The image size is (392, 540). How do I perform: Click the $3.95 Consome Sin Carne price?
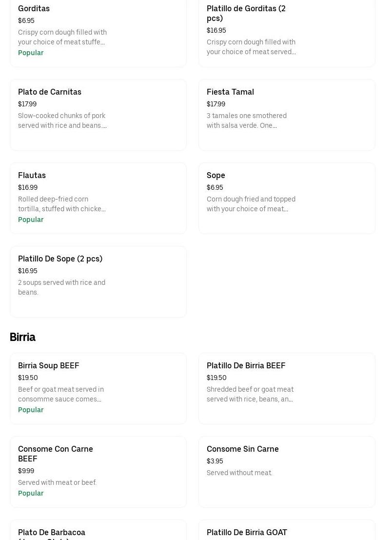(215, 461)
